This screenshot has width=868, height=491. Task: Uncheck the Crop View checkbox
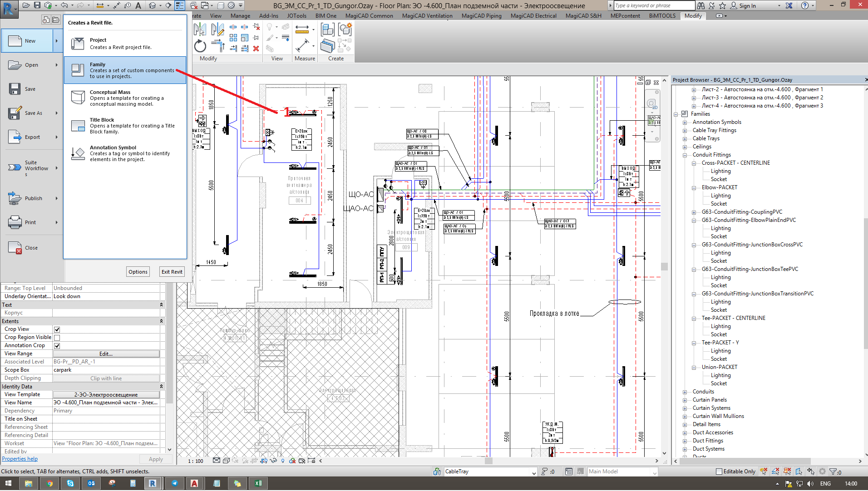pos(57,329)
